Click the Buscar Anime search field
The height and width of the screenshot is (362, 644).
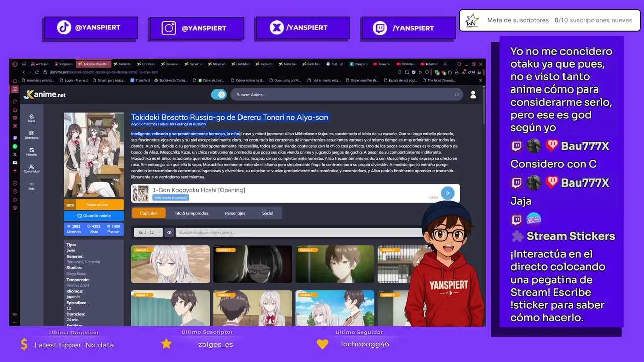tap(347, 94)
